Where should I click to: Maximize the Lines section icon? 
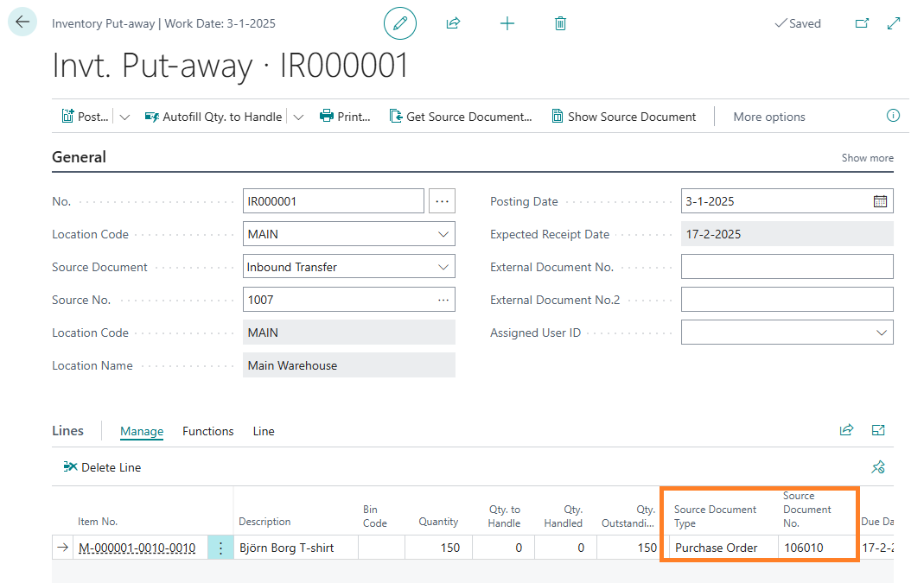pyautogui.click(x=878, y=430)
